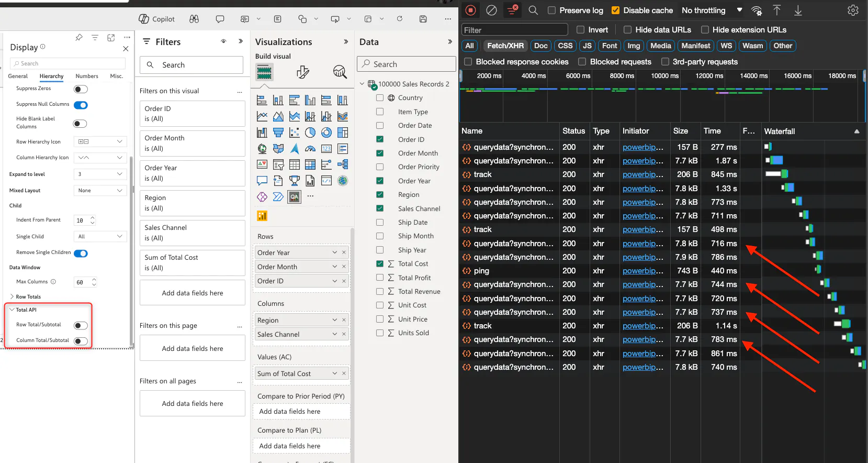Viewport: 868px width, 463px height.
Task: Click the binoculars explore icon
Action: pos(194,19)
